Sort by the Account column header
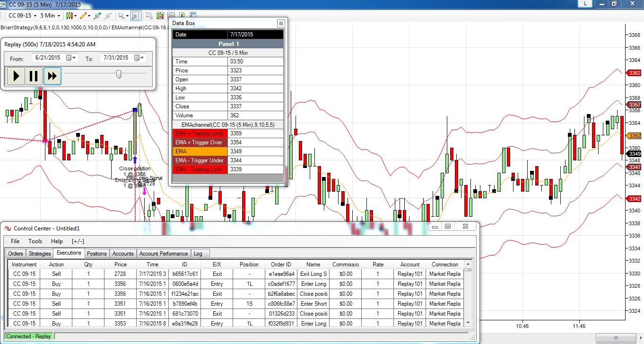The width and height of the screenshot is (644, 344). pyautogui.click(x=410, y=265)
